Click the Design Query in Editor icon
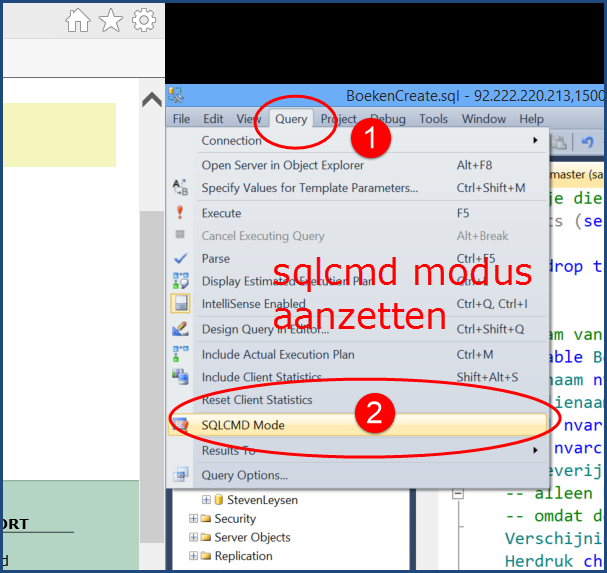The image size is (607, 573). click(180, 329)
